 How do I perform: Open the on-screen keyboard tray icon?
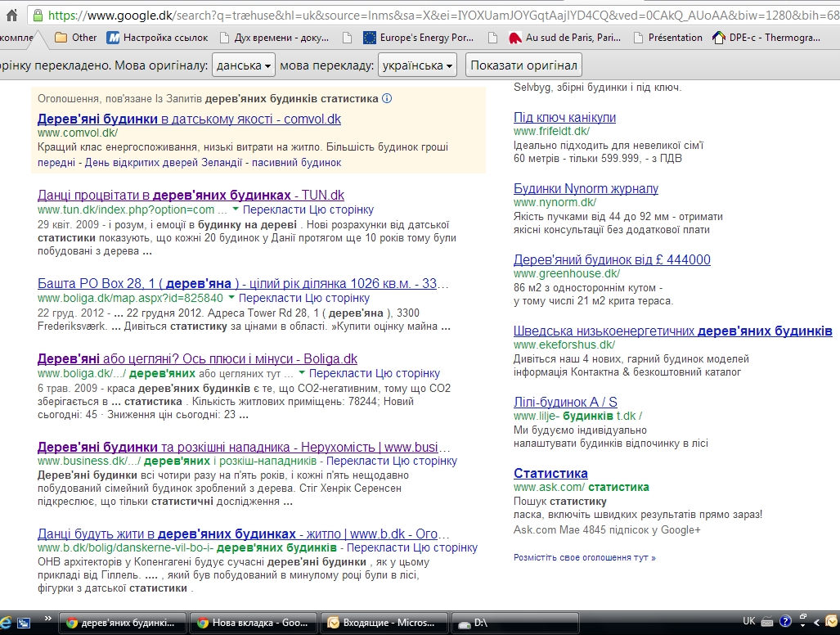[x=767, y=622]
